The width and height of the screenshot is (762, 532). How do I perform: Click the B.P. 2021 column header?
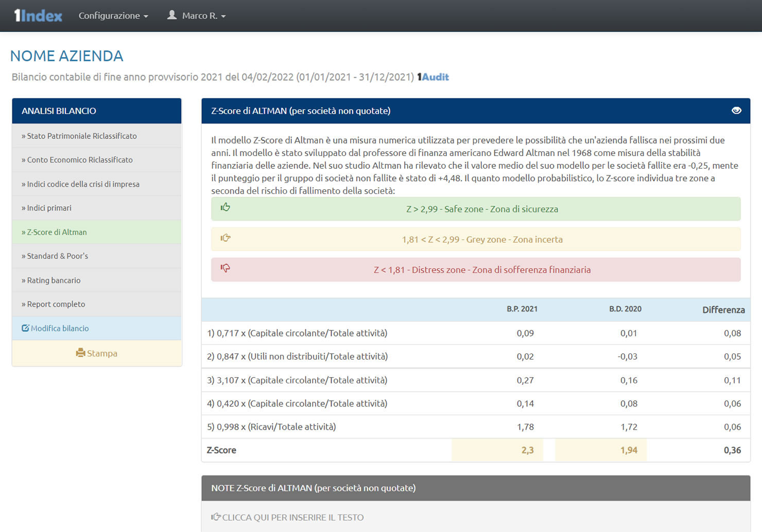tap(522, 309)
